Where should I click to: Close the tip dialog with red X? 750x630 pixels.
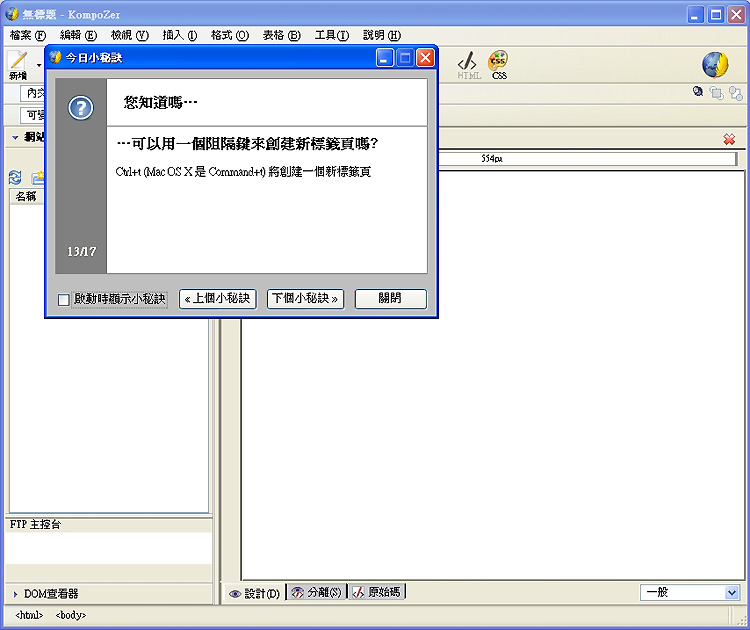point(425,58)
